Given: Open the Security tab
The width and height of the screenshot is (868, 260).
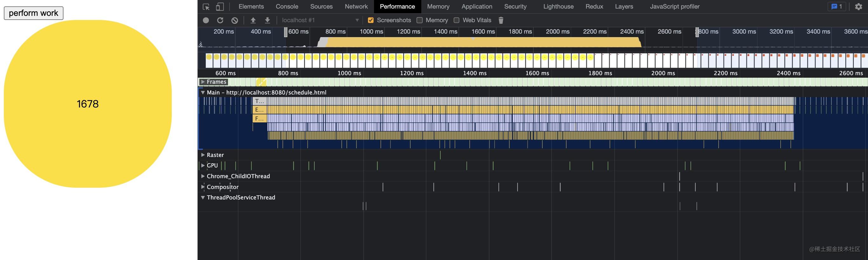Looking at the screenshot, I should coord(515,6).
